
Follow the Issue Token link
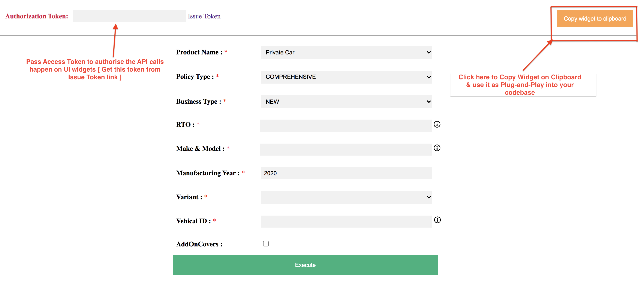click(204, 16)
